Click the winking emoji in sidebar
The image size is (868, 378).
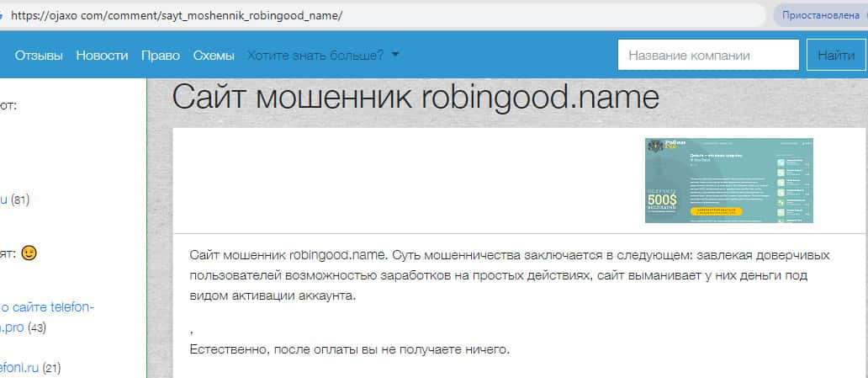point(29,253)
